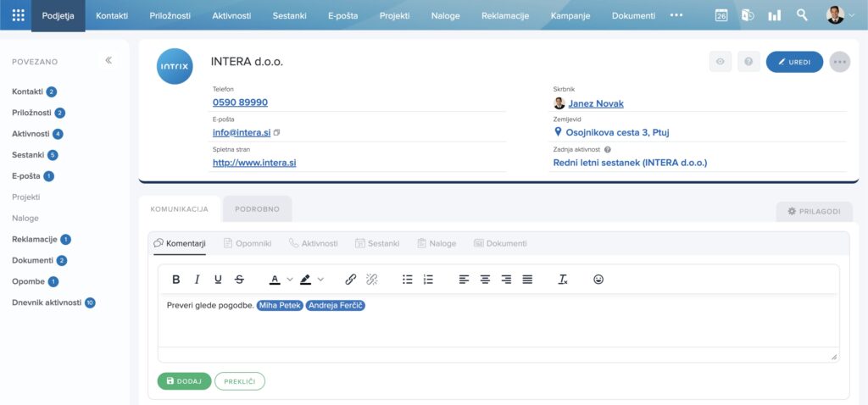This screenshot has width=868, height=405.
Task: Click the font color A icon
Action: tap(275, 280)
